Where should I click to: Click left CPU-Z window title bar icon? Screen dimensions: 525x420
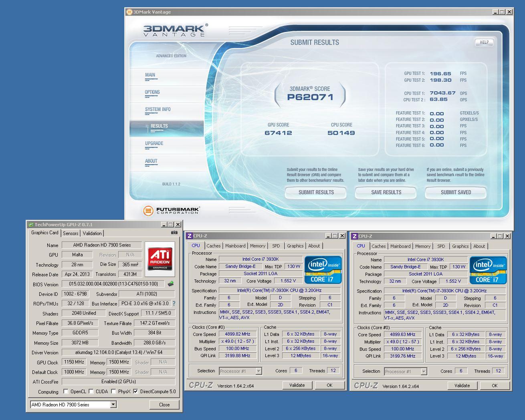click(190, 236)
